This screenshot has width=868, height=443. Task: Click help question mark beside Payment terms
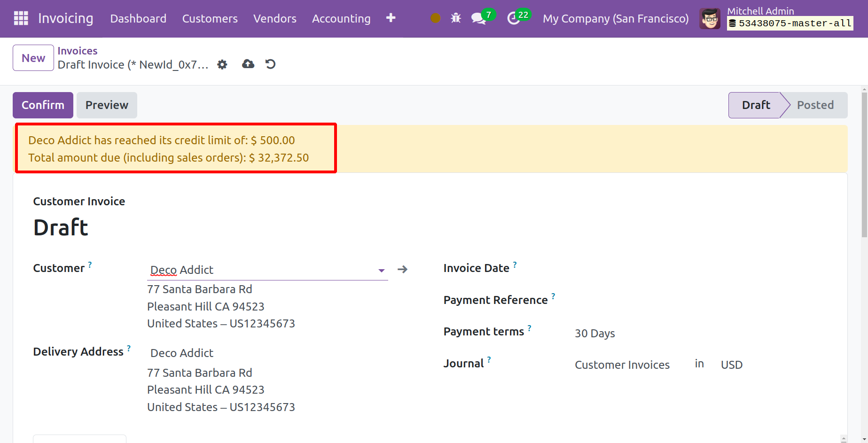coord(529,328)
